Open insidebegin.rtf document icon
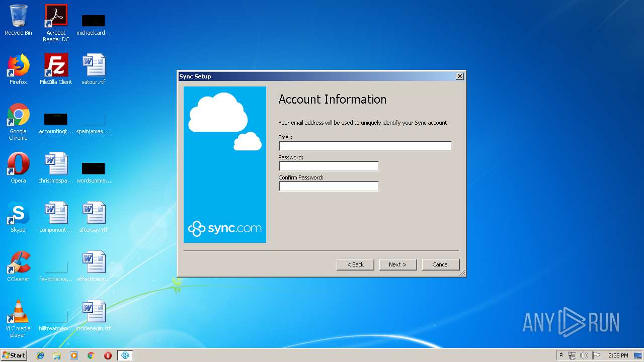Viewport: 644px width, 362px height. (x=94, y=316)
